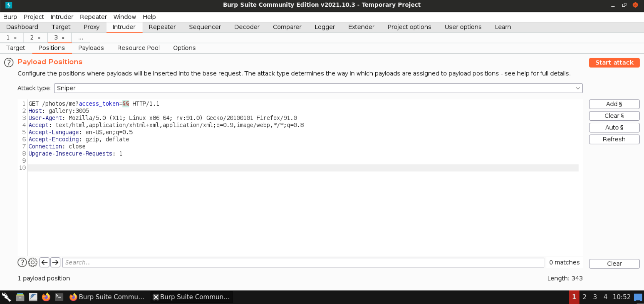This screenshot has width=644, height=304.
Task: Close Intruder attack tab 1
Action: point(15,38)
